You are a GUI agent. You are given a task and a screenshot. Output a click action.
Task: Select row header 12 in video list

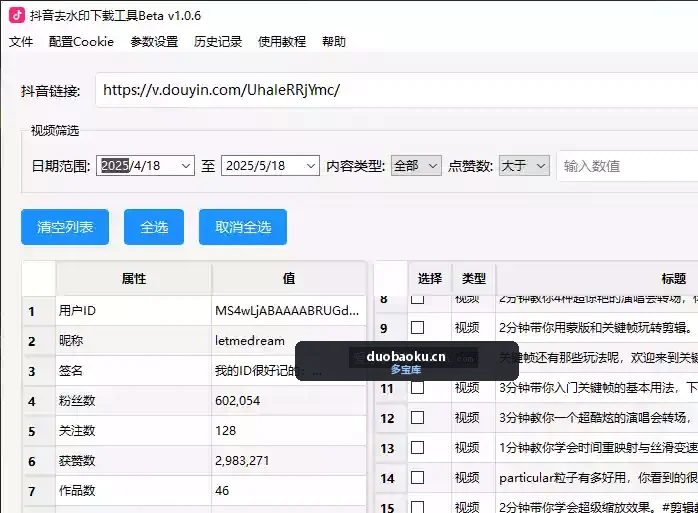click(391, 418)
